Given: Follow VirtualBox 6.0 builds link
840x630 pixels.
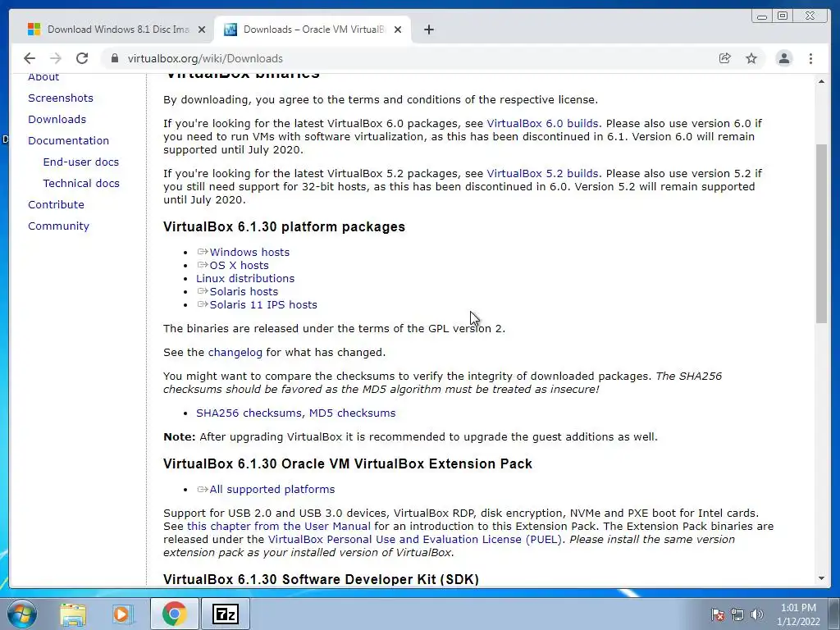Looking at the screenshot, I should (x=542, y=123).
